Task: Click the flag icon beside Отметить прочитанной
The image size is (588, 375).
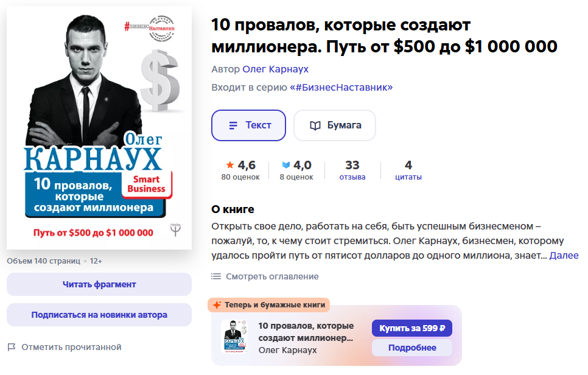Action: [x=12, y=347]
